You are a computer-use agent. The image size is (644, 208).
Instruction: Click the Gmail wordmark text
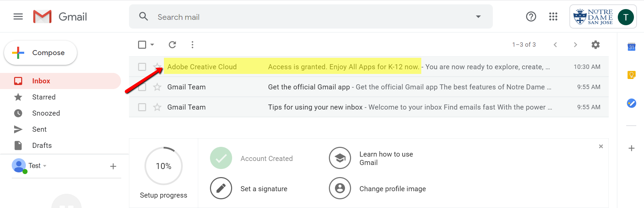pyautogui.click(x=73, y=17)
